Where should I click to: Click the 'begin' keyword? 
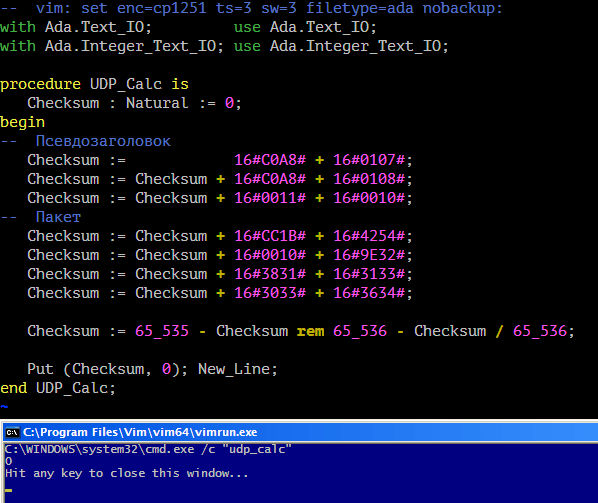[x=23, y=122]
